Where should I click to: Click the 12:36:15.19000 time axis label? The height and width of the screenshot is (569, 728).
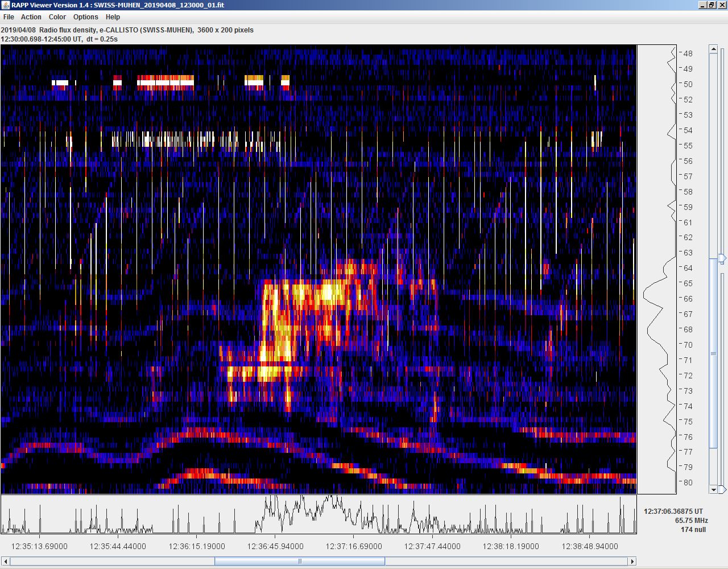[197, 546]
